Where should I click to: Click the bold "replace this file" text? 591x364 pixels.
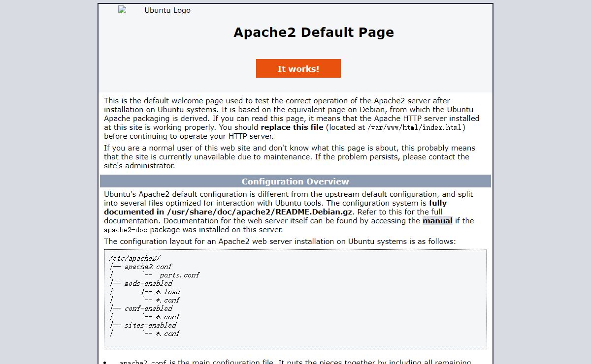pos(292,127)
